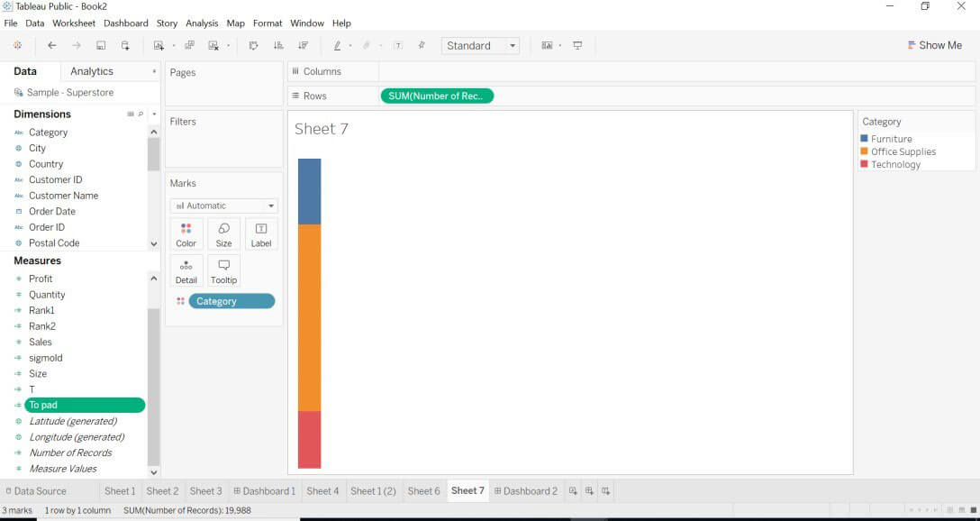Click the Tooltip icon in the Marks card
This screenshot has width=980, height=521.
222,270
